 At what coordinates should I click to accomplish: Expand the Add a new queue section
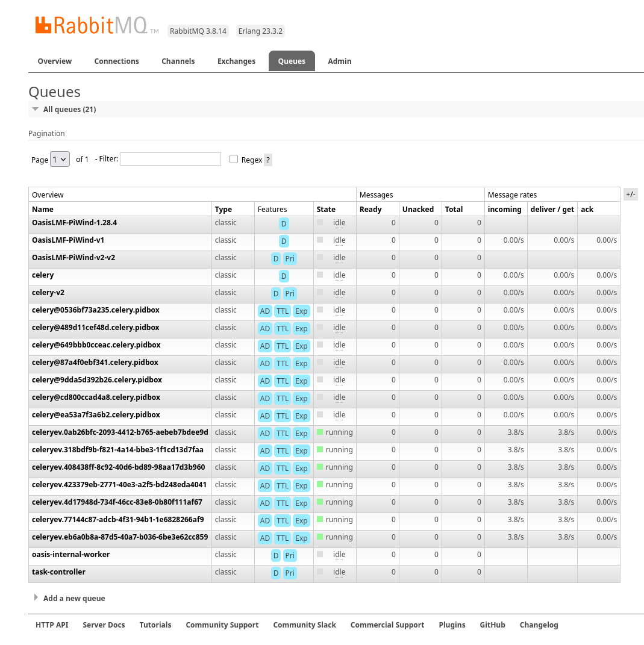(x=73, y=598)
